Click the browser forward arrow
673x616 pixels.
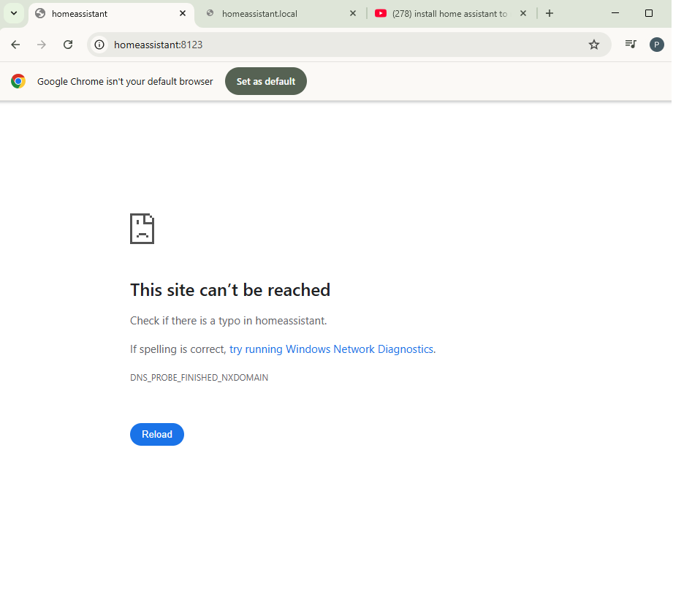(42, 45)
